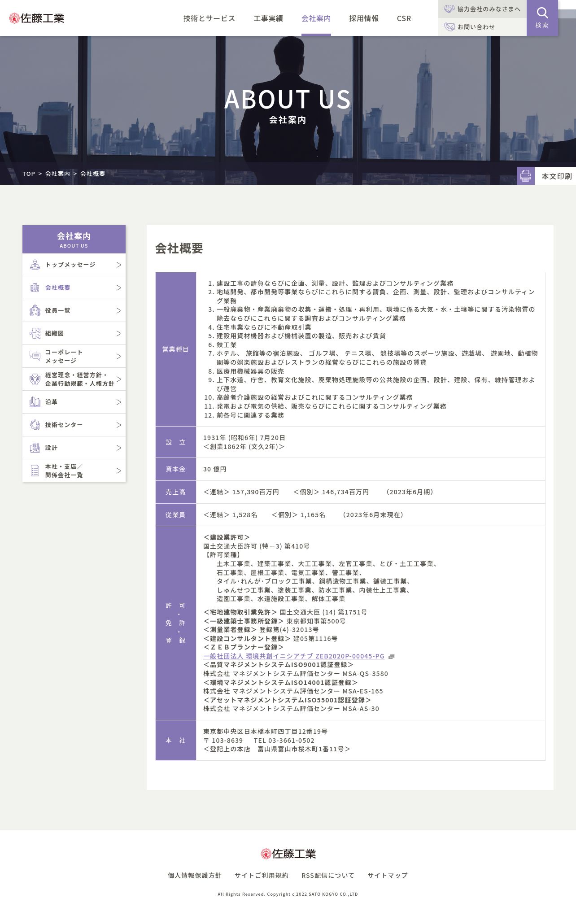
Task: Open サイトマップ in the footer
Action: 388,875
